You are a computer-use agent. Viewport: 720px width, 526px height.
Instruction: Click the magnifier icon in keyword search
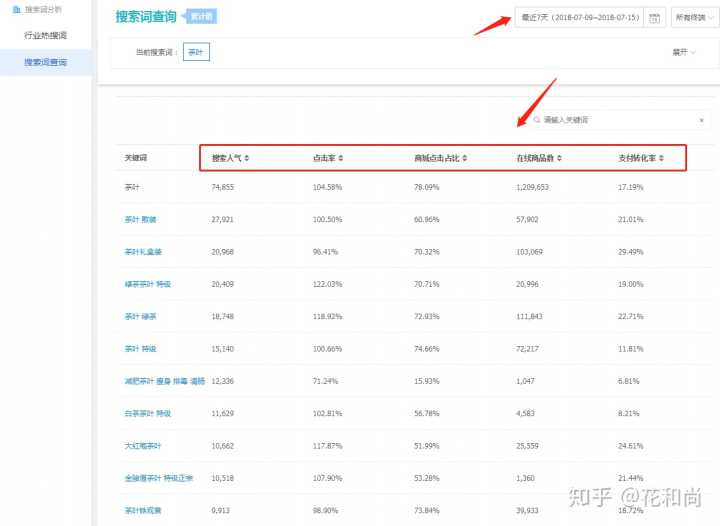[x=537, y=120]
